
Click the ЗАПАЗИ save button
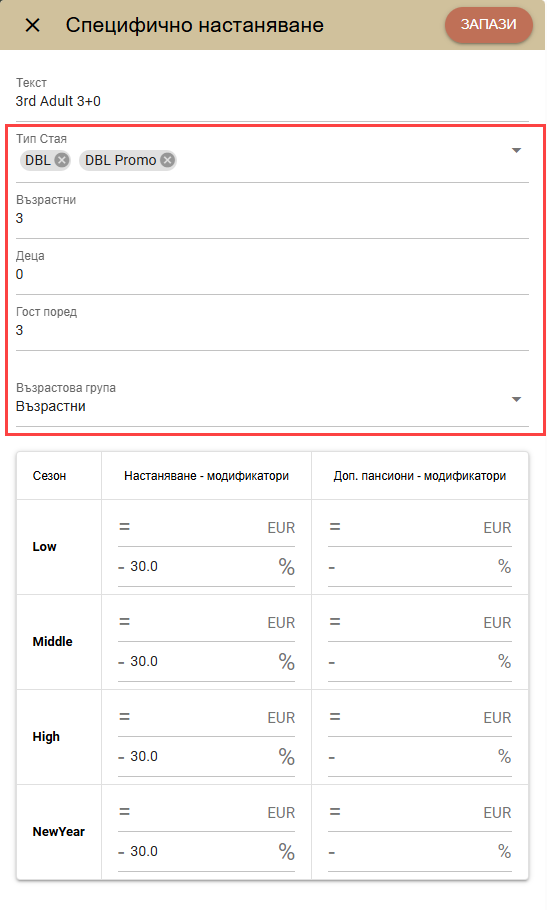pos(488,24)
